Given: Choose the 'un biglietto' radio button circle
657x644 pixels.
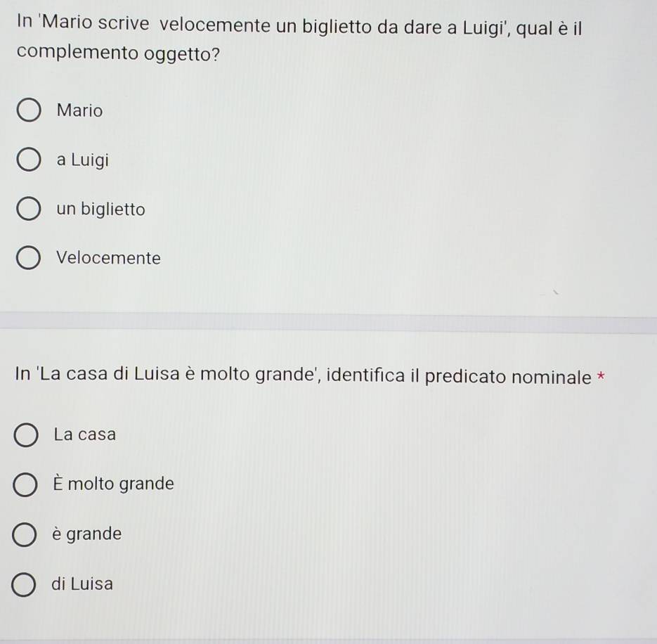Looking at the screenshot, I should point(29,208).
